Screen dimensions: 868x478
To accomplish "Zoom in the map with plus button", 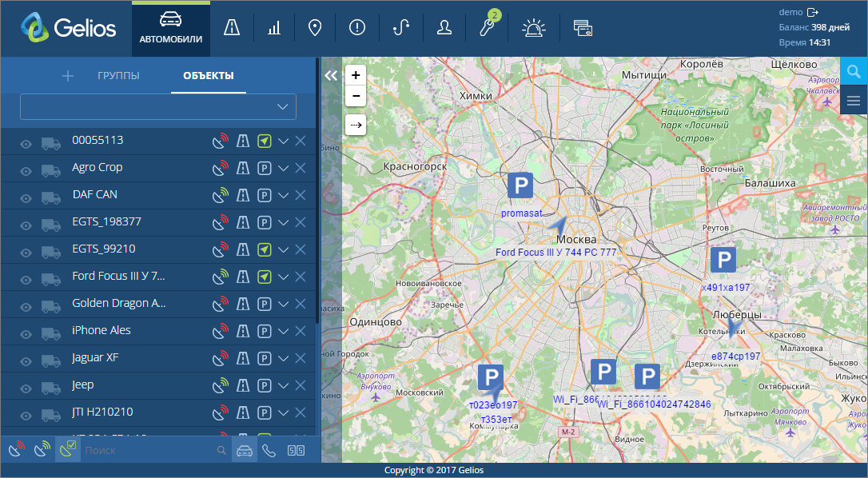I will click(x=356, y=75).
